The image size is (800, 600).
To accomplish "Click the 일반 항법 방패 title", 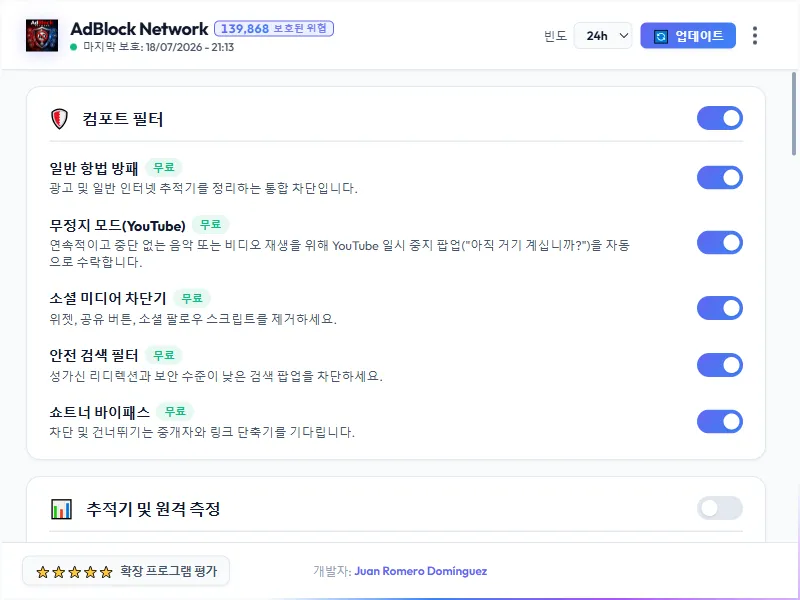I will pos(94,168).
